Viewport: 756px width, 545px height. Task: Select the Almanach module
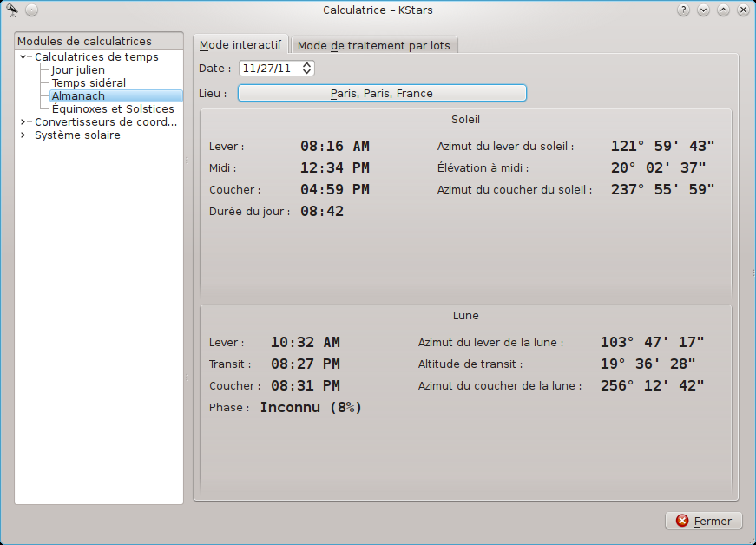coord(78,96)
